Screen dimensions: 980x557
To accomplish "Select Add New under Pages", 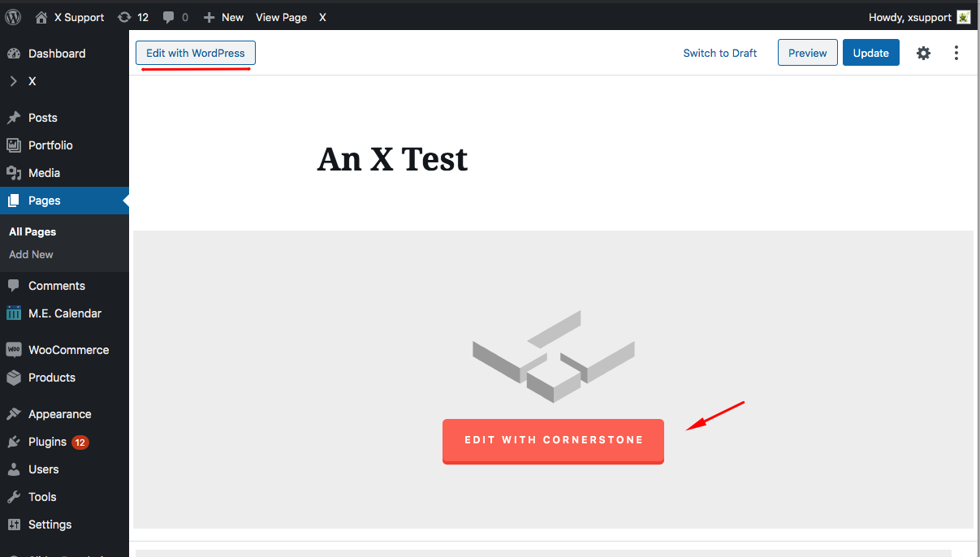I will pos(31,254).
